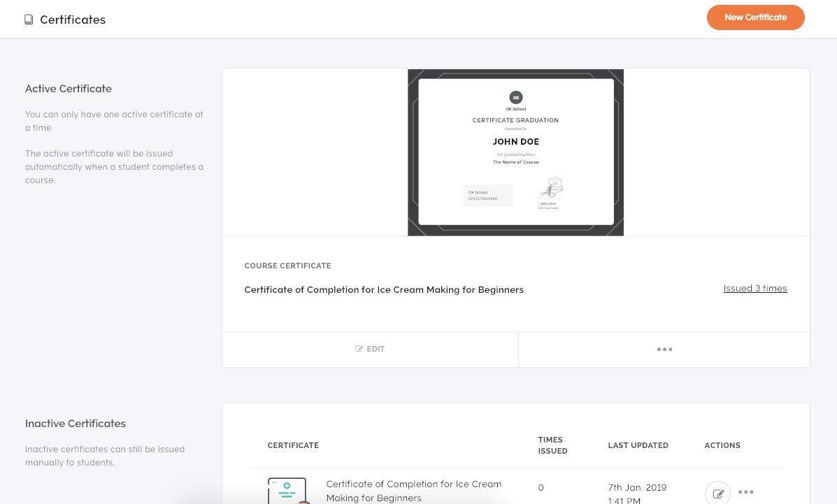This screenshot has height=504, width=837.
Task: Click the OK School logo on certificate
Action: pyautogui.click(x=515, y=98)
